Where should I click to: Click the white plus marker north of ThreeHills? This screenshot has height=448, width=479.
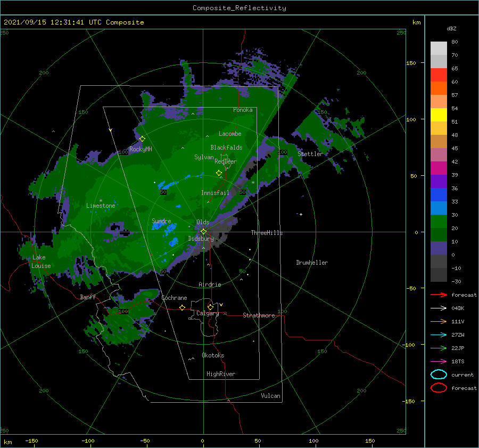[301, 214]
